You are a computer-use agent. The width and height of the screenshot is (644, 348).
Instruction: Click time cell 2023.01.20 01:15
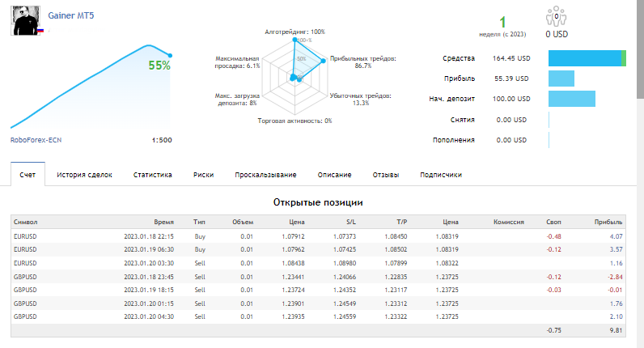[149, 303]
